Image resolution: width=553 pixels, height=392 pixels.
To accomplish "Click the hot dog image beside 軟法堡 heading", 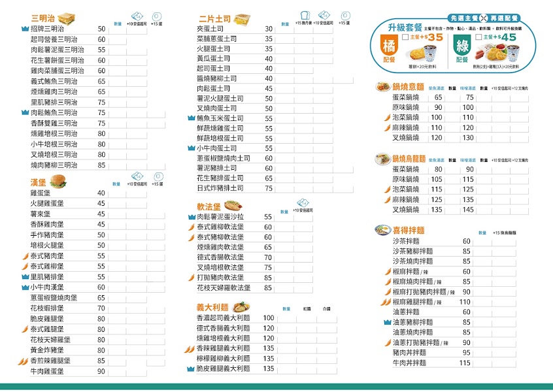I will (x=233, y=204).
